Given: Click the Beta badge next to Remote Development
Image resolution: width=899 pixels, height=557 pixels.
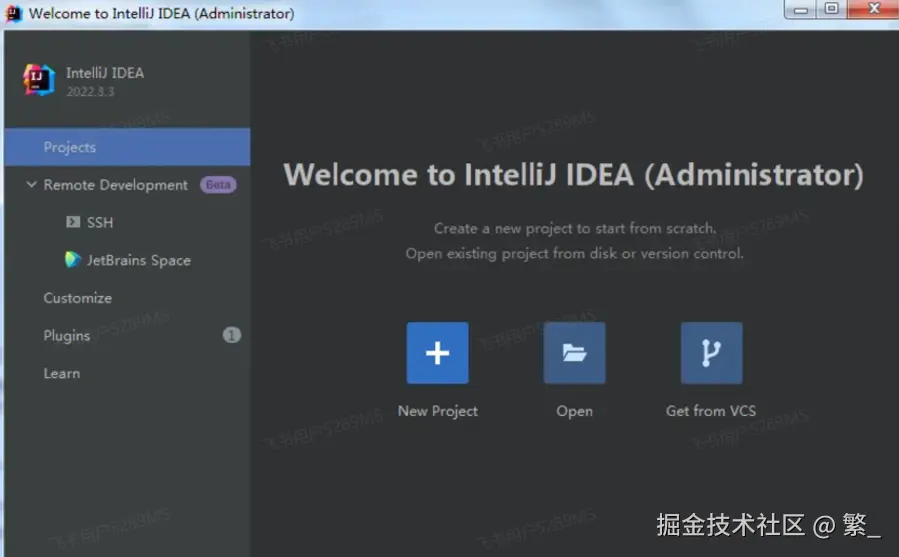Looking at the screenshot, I should click(218, 185).
